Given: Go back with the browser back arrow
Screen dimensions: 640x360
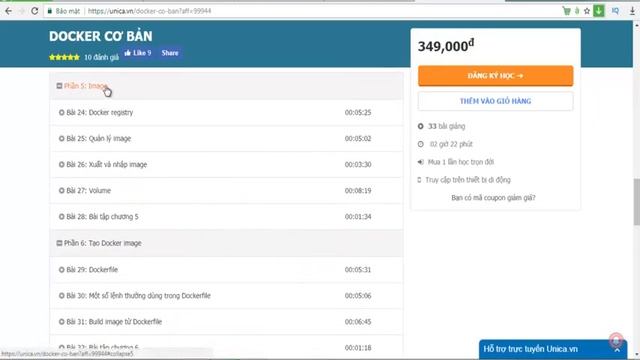Looking at the screenshot, I should 8,11.
